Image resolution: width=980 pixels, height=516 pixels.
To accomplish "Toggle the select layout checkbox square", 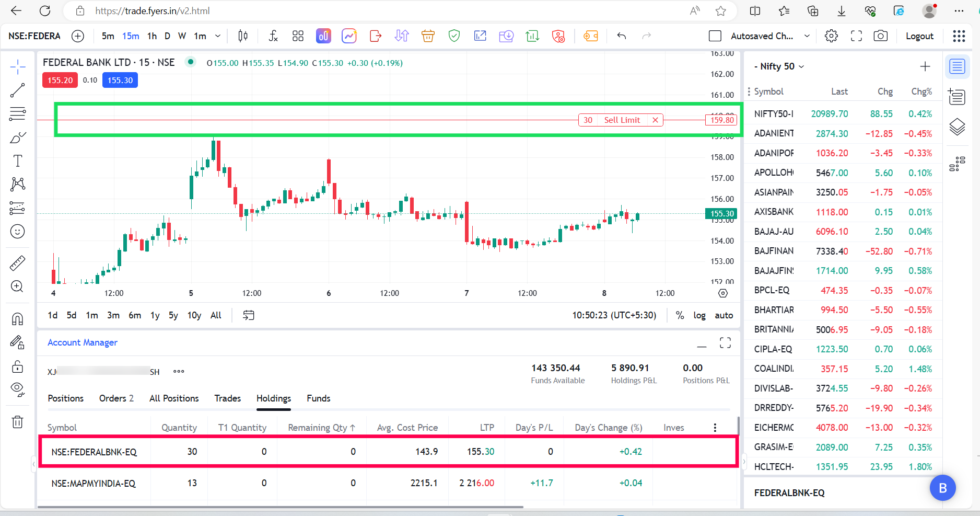I will click(x=715, y=36).
